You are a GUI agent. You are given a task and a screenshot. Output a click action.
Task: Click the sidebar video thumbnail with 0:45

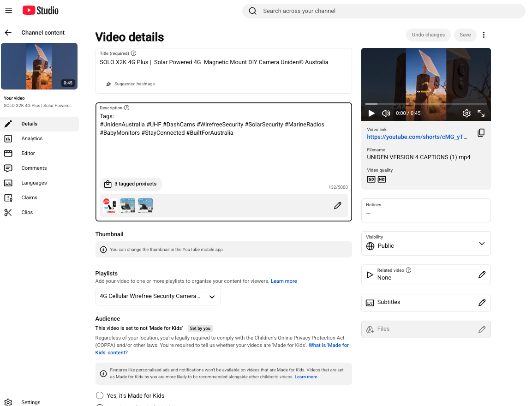[x=39, y=66]
